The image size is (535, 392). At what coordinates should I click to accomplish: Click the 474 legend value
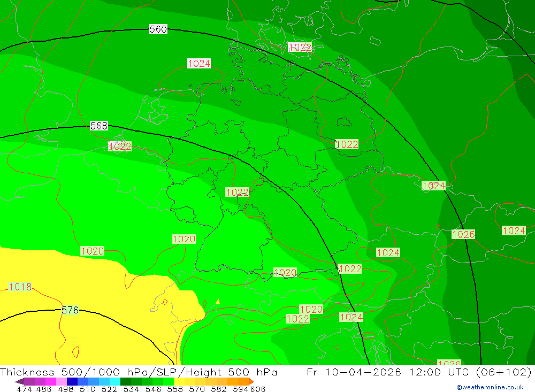point(24,389)
